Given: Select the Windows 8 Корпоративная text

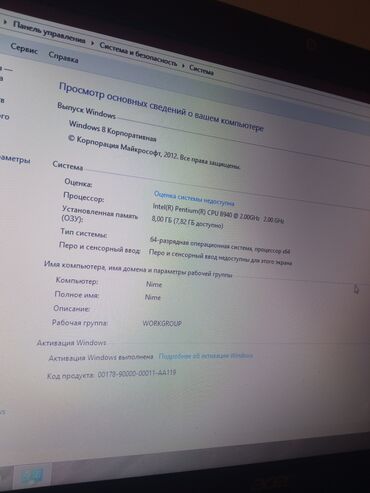Looking at the screenshot, I should pos(112,131).
